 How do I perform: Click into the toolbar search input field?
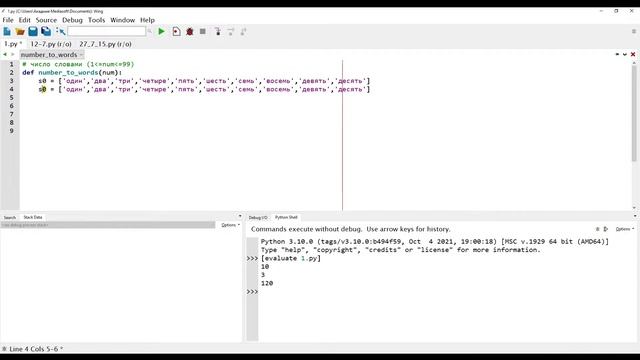(x=107, y=31)
